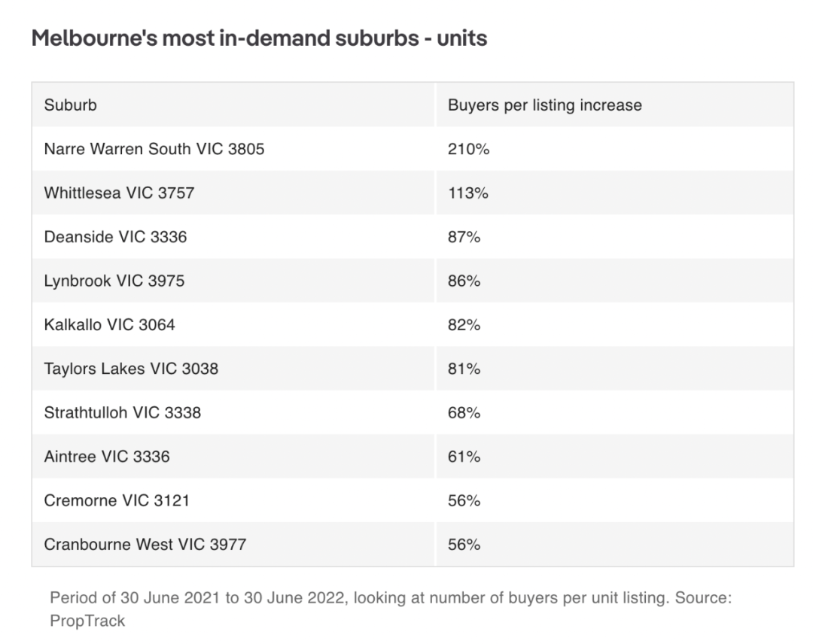Image resolution: width=813 pixels, height=644 pixels.
Task: Click the Suburb column header
Action: 233,105
